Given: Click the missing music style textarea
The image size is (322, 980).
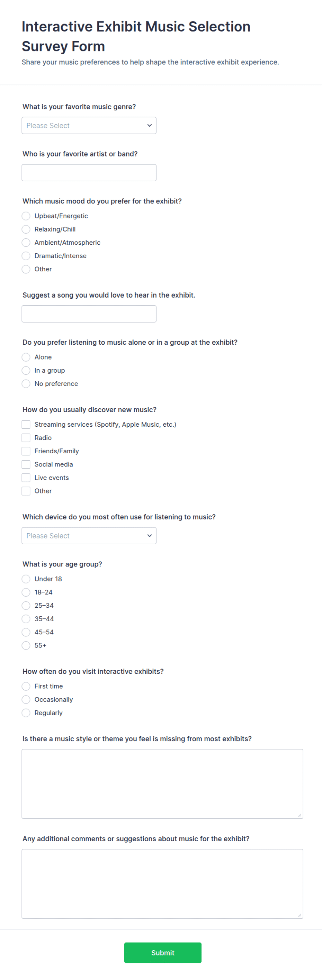Looking at the screenshot, I should [x=162, y=784].
